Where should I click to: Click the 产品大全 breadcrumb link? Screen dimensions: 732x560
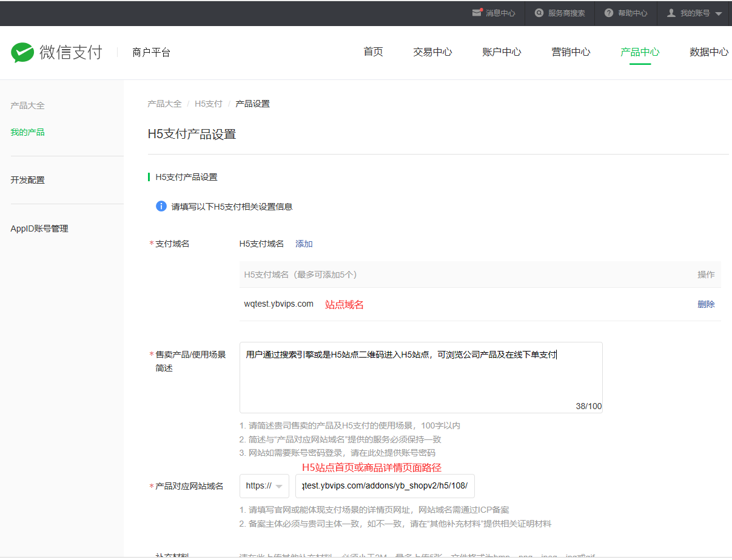pyautogui.click(x=164, y=104)
